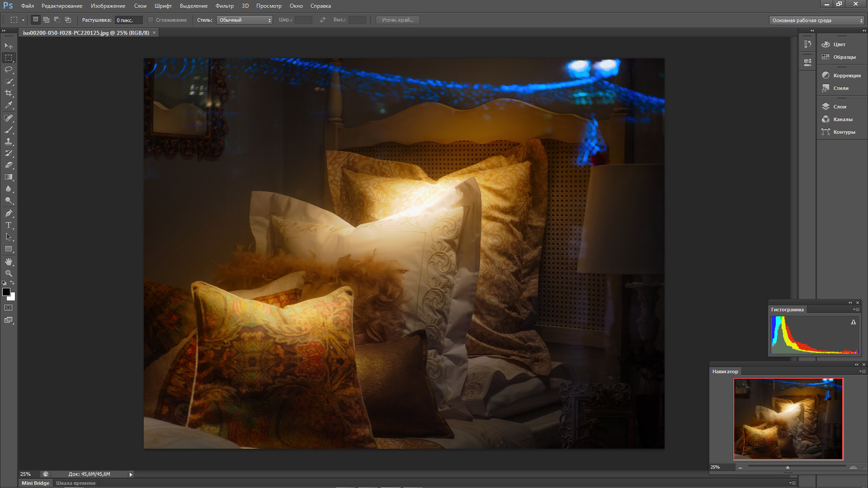Viewport: 868px width, 488px height.
Task: Switch to the Шкала времени tab
Action: 75,483
